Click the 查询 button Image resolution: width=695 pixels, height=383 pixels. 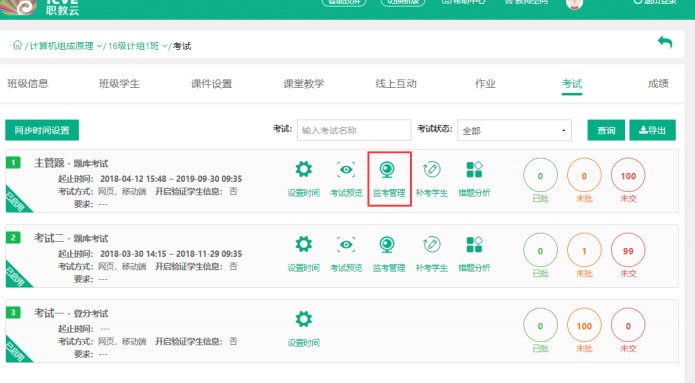[606, 130]
